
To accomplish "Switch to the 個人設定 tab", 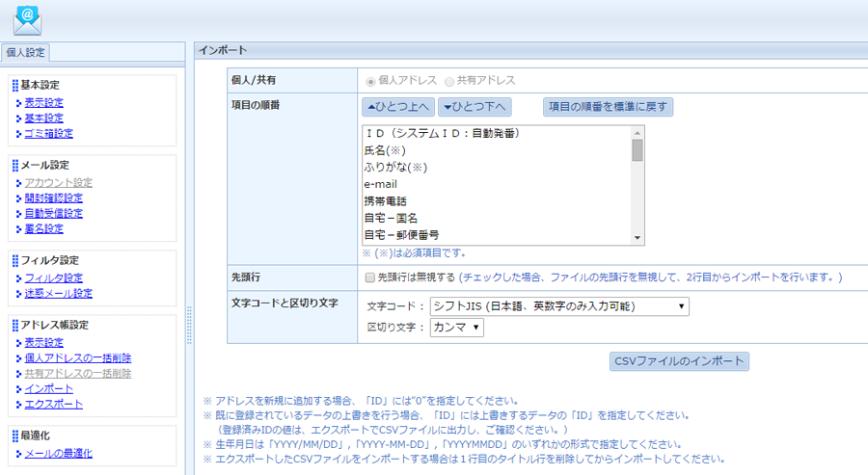I will pos(25,53).
